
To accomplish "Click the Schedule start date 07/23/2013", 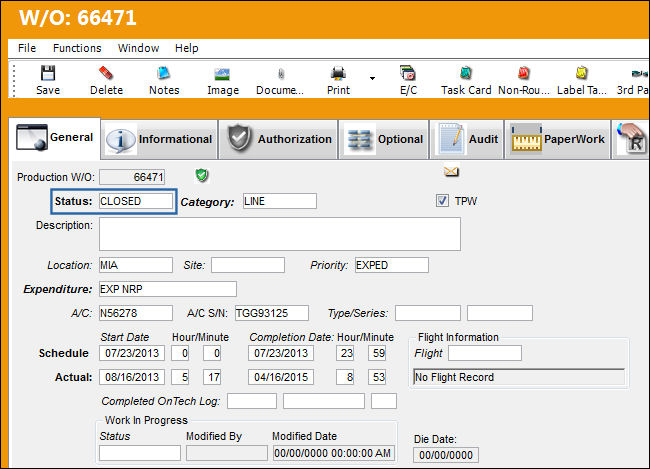I will [x=132, y=353].
